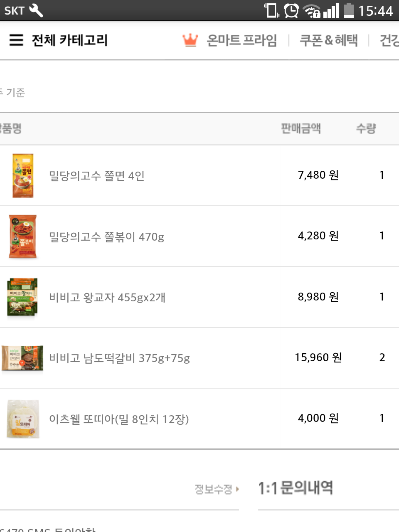
Task: Click 이츠웰 또띠아 product name
Action: pos(119,419)
